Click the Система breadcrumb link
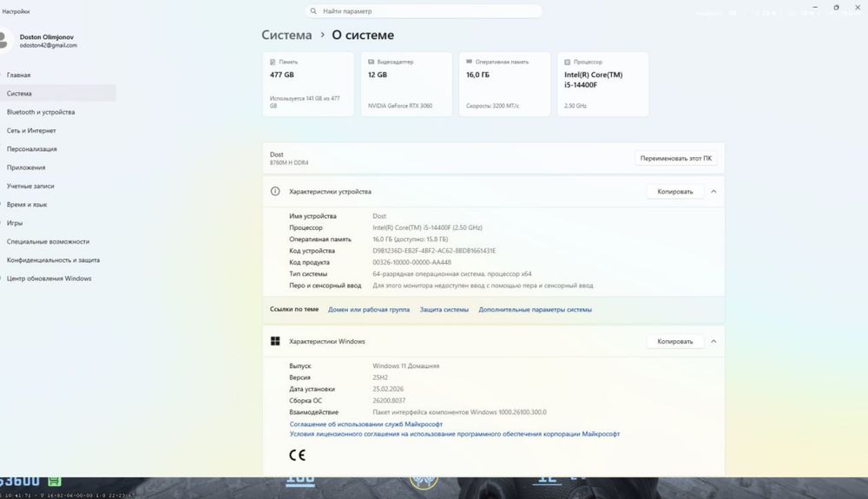This screenshot has height=499, width=868. point(286,35)
